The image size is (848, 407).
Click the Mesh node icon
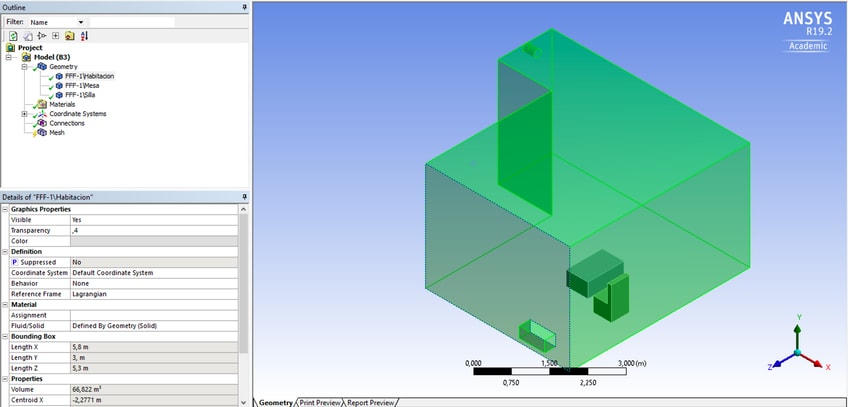pos(42,132)
